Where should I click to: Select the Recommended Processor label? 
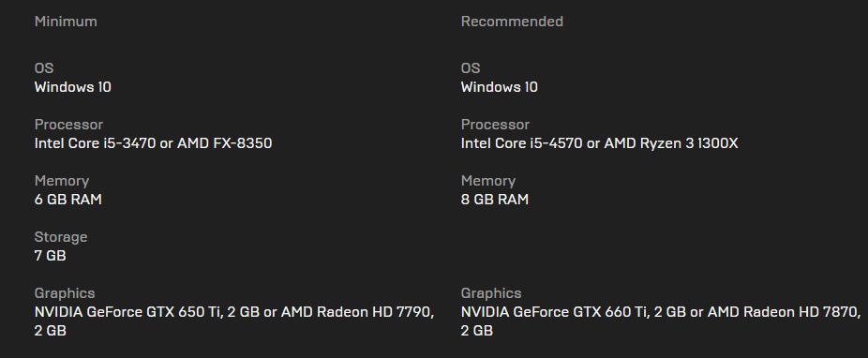(x=496, y=125)
